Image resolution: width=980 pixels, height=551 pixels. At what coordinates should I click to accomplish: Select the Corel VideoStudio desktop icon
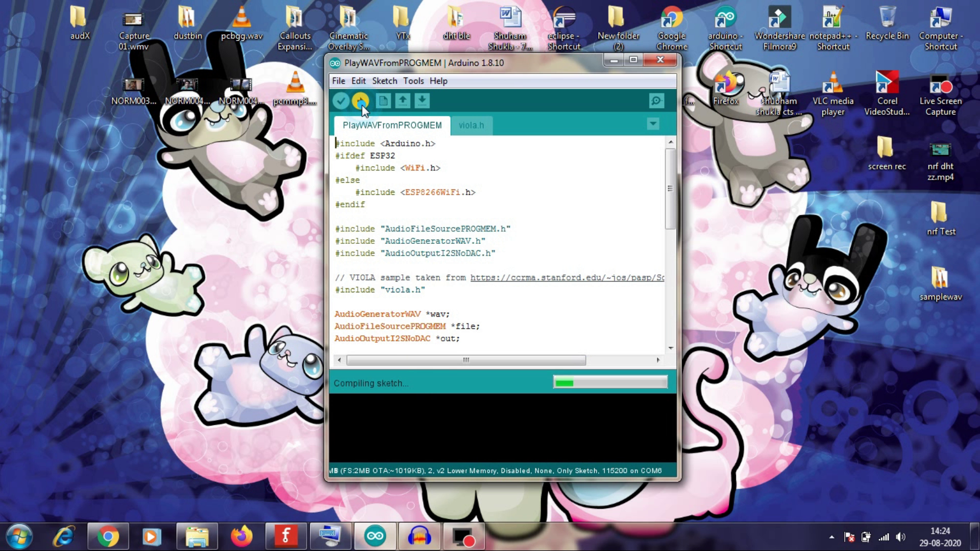(x=887, y=94)
